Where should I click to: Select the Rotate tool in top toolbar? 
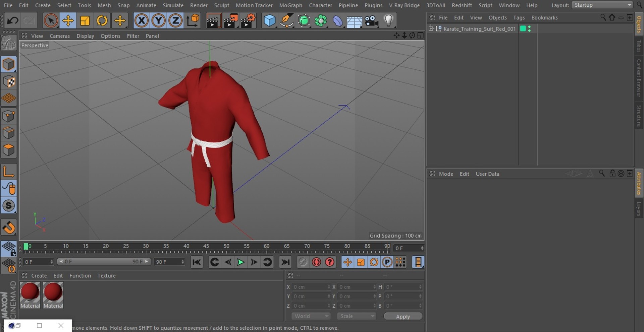coord(102,21)
